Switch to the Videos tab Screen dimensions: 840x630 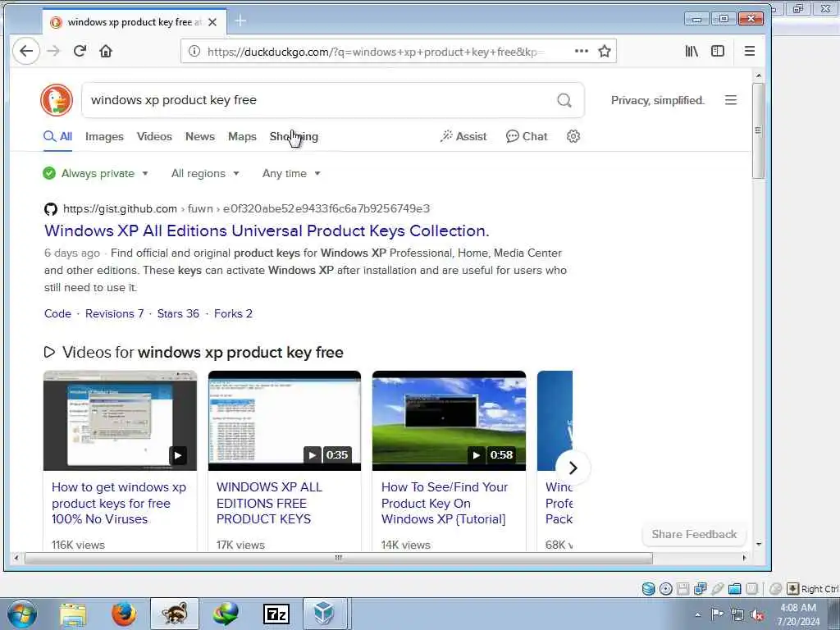point(154,137)
